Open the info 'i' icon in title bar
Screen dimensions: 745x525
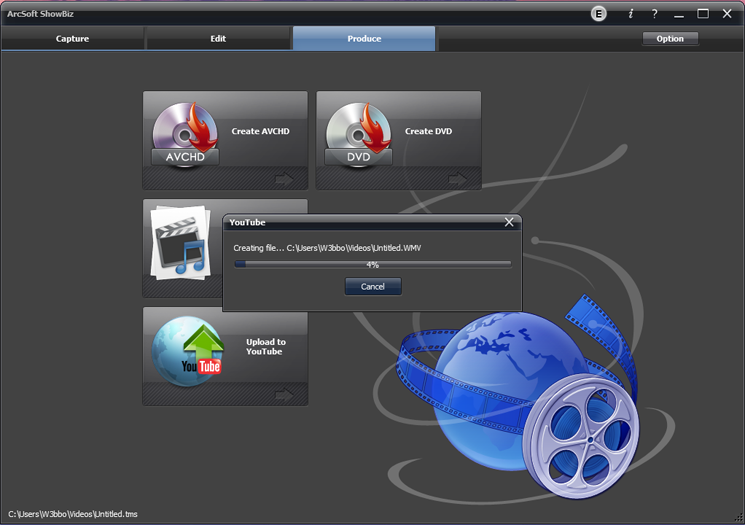pos(630,14)
